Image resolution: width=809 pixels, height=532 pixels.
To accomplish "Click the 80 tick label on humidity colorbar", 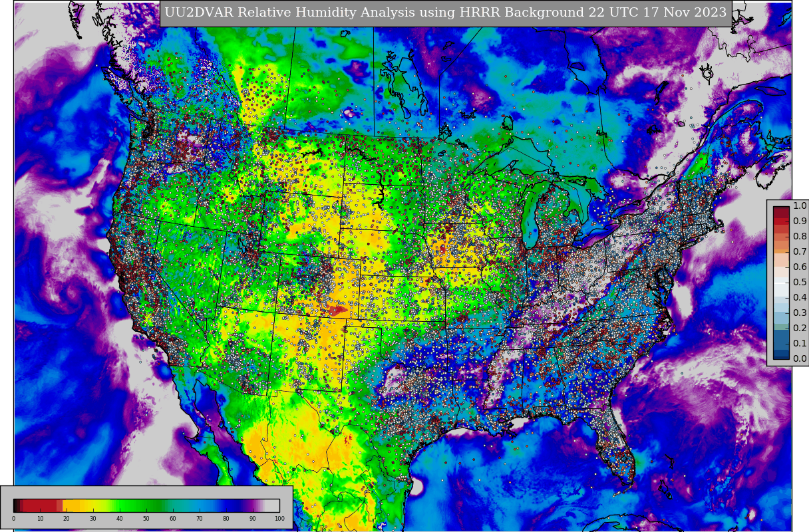I will 226,519.
